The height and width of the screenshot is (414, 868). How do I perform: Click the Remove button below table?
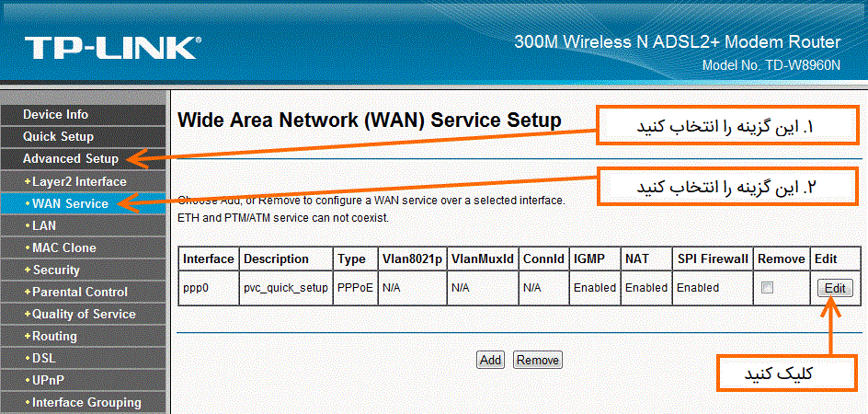(x=538, y=361)
